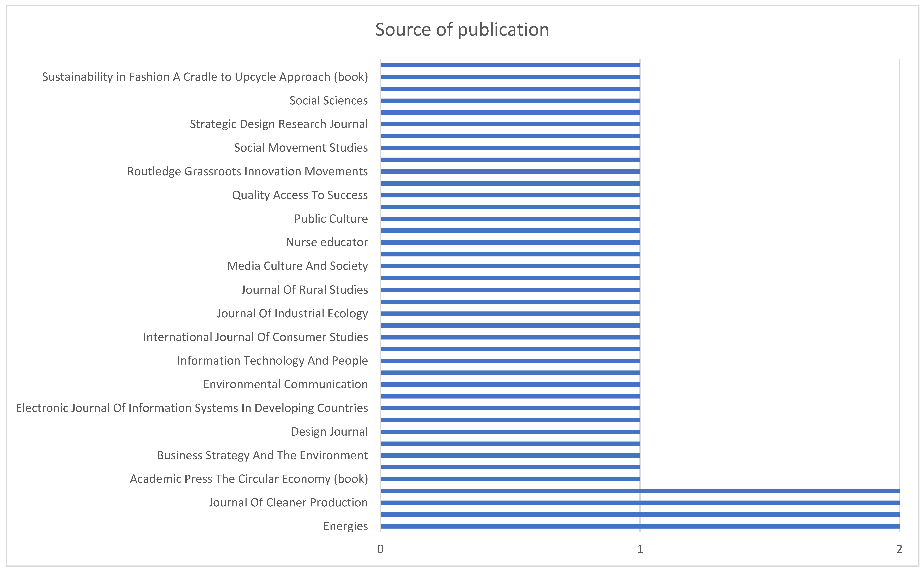
Task: Click the Journal Of Industrial Ecology label
Action: coord(292,314)
